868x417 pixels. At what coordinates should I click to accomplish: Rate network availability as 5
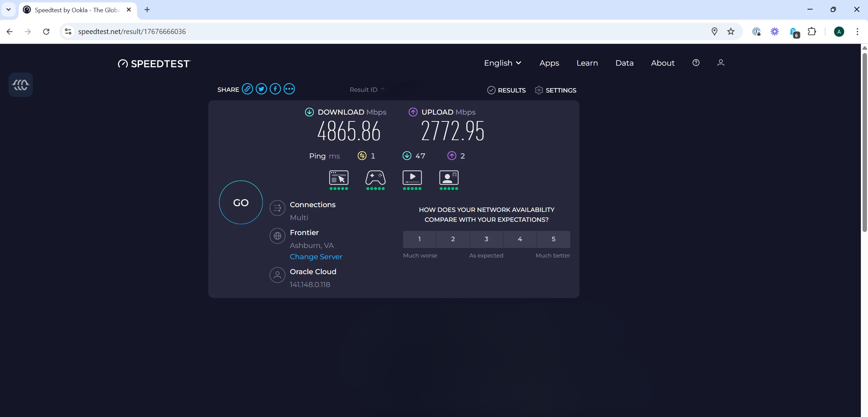(x=553, y=239)
